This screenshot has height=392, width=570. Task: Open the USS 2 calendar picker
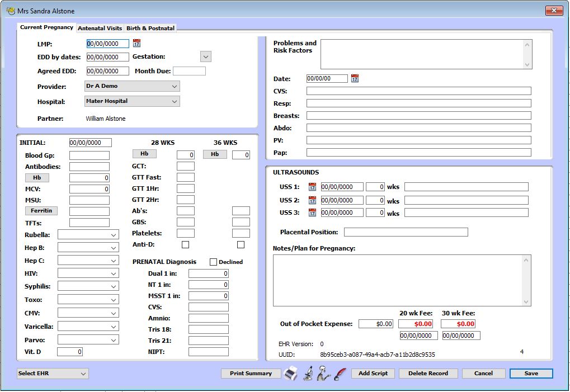(313, 200)
